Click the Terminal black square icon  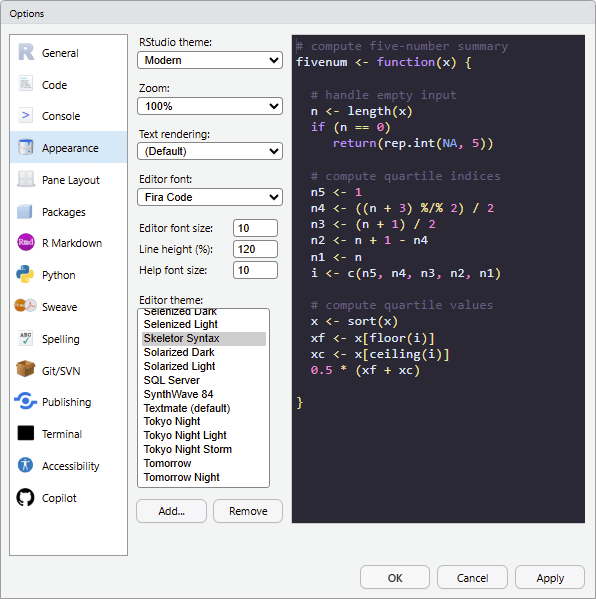(x=26, y=433)
